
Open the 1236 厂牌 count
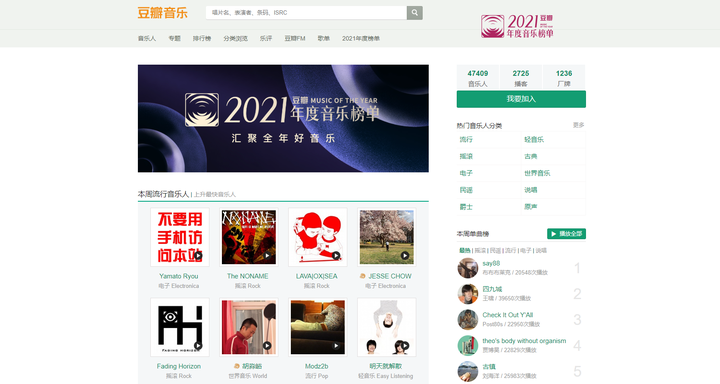point(564,79)
